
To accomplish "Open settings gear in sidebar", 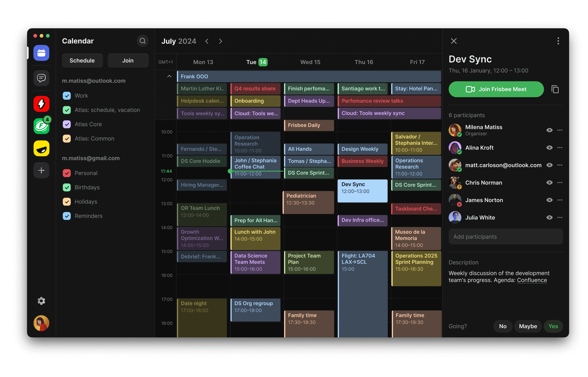I will pos(41,301).
